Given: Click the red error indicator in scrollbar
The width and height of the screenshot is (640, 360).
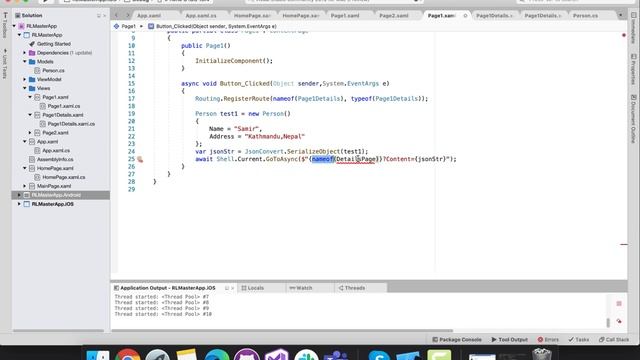Looking at the screenshot, I should click(624, 35).
